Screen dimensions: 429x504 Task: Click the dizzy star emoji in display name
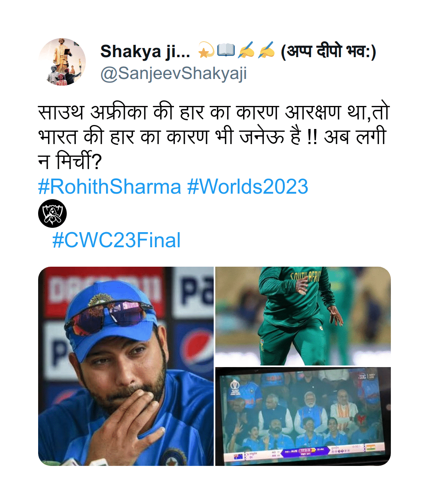pyautogui.click(x=206, y=51)
